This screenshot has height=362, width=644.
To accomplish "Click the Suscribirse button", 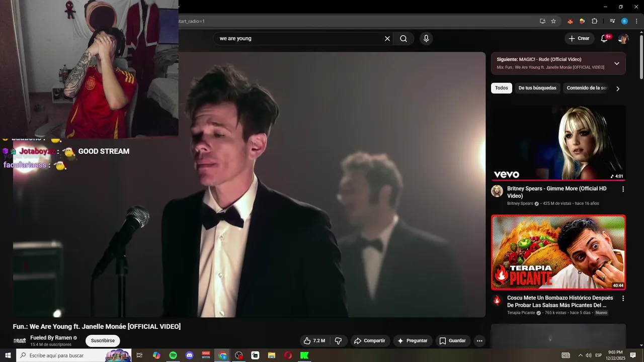I will pos(103,341).
